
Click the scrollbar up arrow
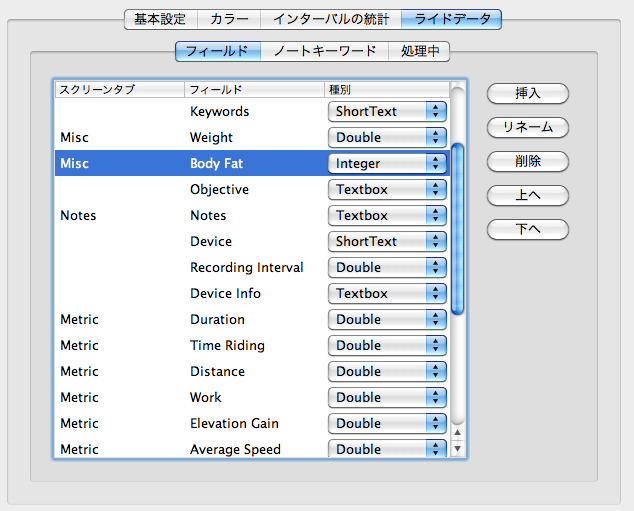(x=457, y=433)
